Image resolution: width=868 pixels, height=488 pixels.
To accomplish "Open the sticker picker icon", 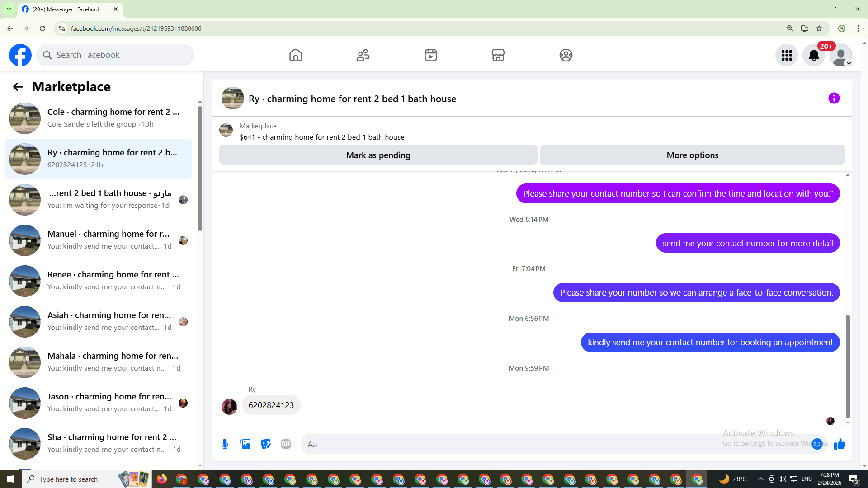I will 266,444.
